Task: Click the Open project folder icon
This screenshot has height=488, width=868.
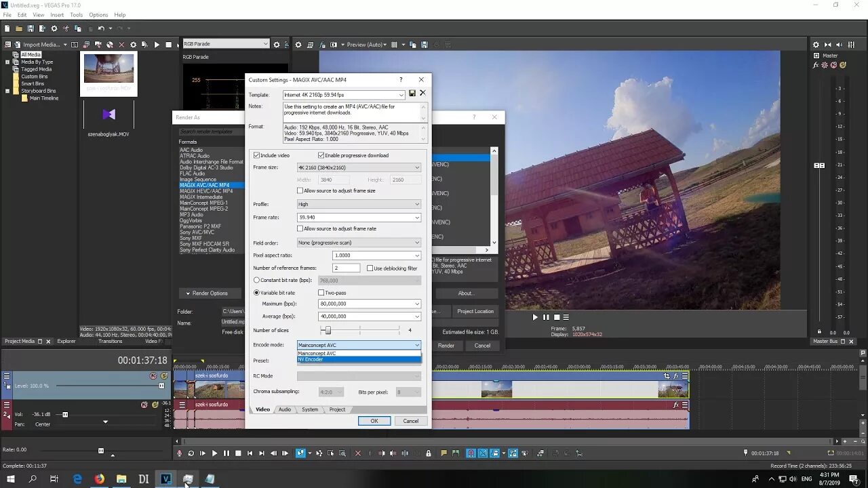Action: 19,28
